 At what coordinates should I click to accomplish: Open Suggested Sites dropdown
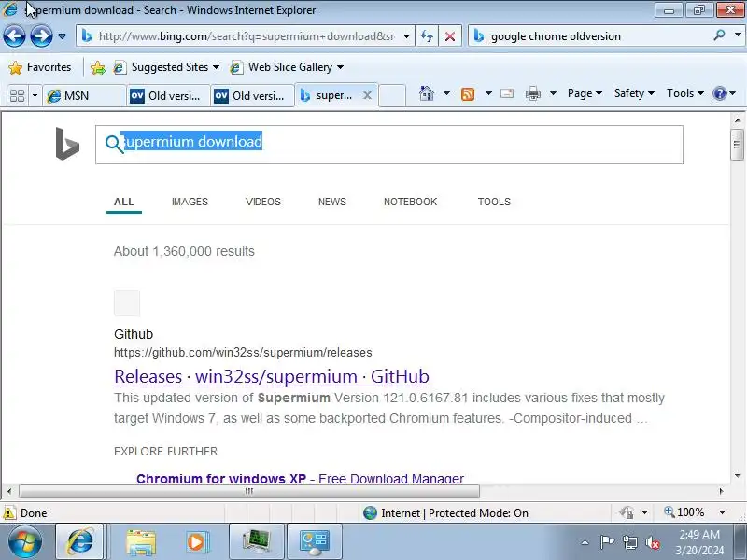coord(166,67)
